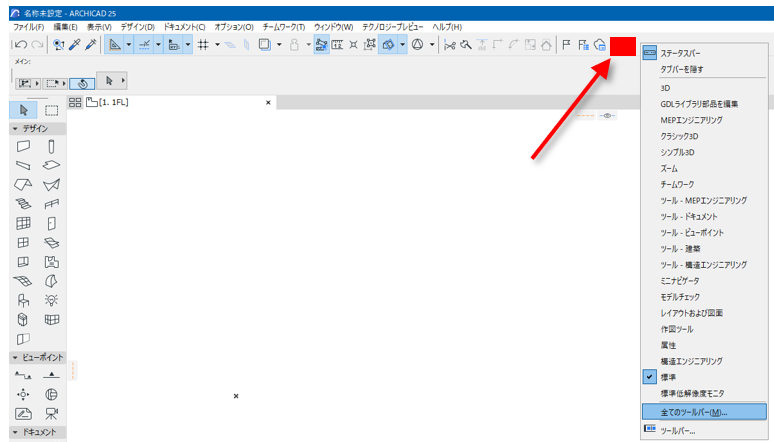Select the Skylight tool
774x442 pixels.
[x=51, y=242]
